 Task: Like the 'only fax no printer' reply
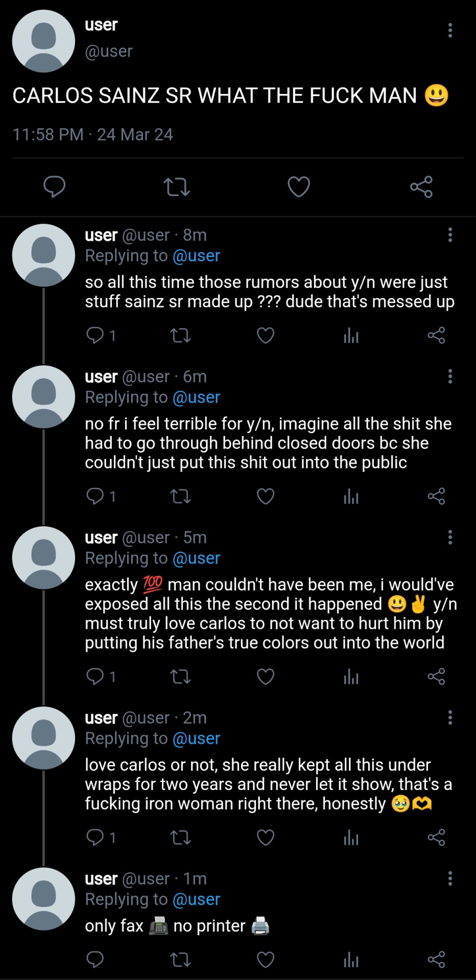266,960
